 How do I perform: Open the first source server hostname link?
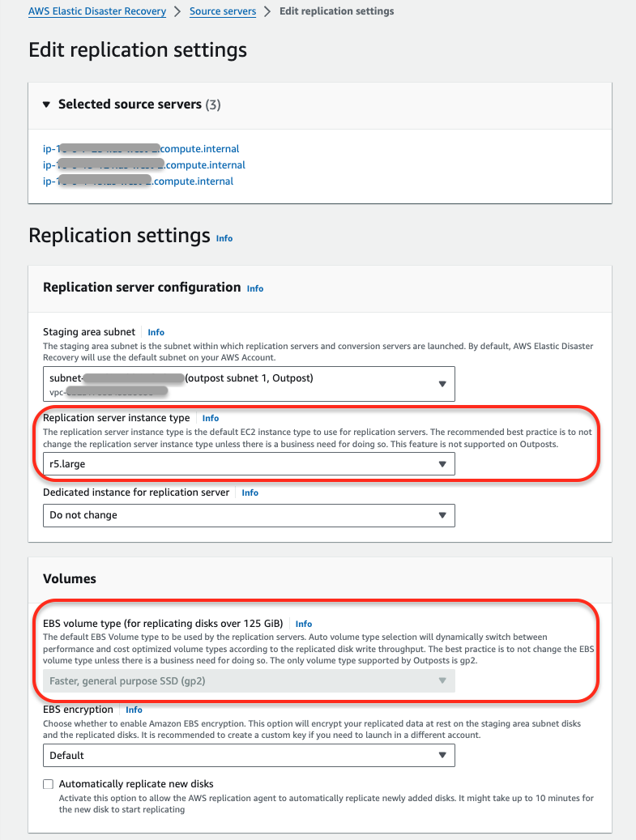tap(141, 148)
